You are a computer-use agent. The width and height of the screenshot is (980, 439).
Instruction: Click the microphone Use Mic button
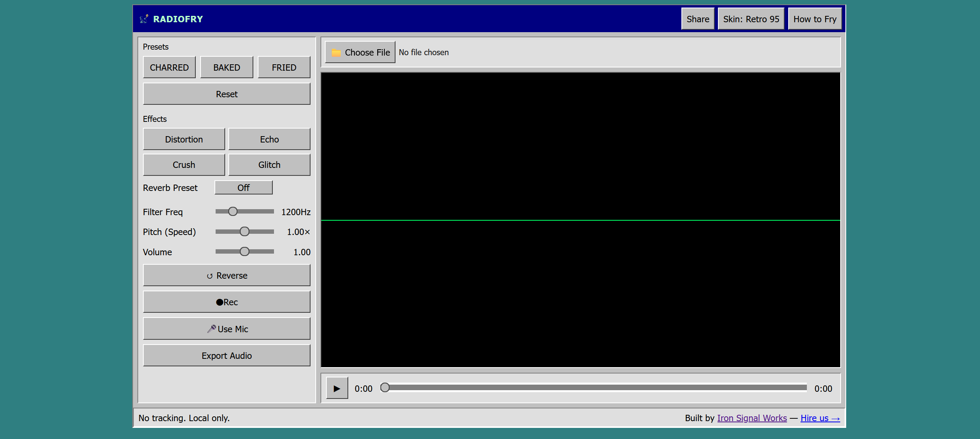tap(226, 329)
